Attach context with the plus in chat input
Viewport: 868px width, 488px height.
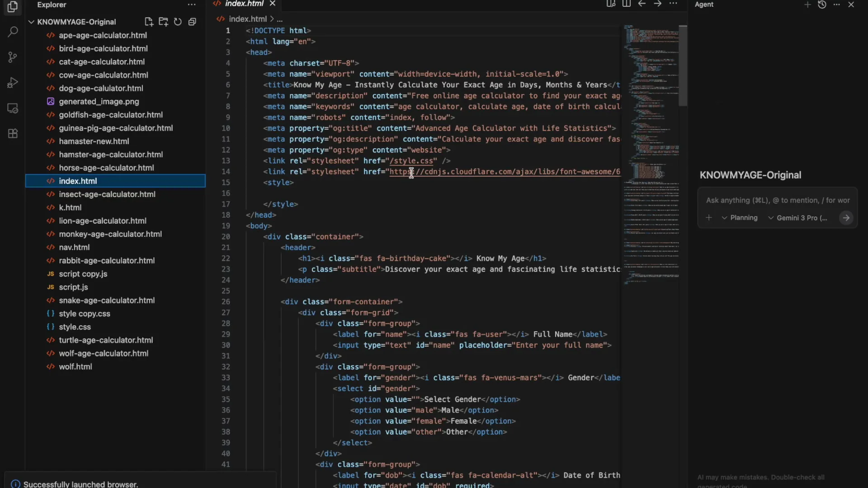[x=709, y=217]
